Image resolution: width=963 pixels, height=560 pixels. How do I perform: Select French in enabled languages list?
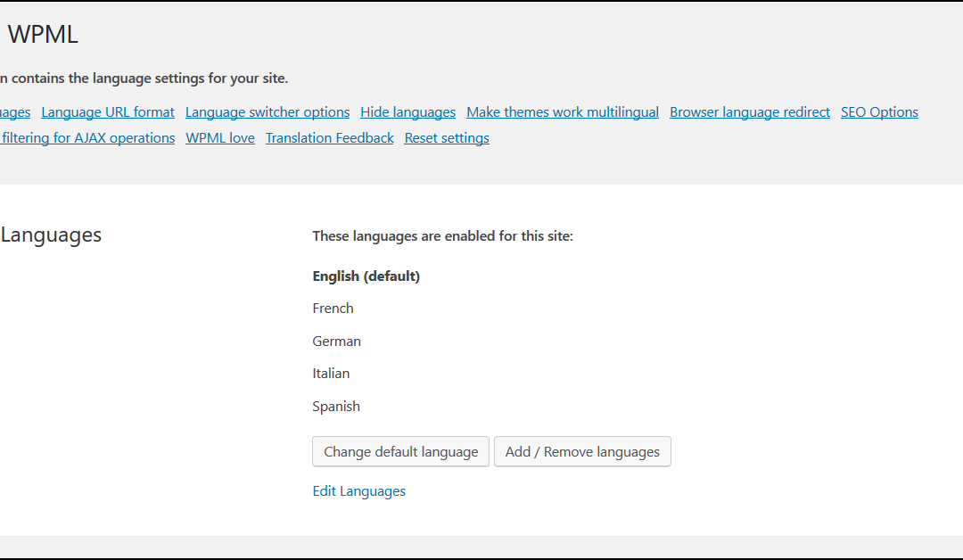pyautogui.click(x=333, y=309)
